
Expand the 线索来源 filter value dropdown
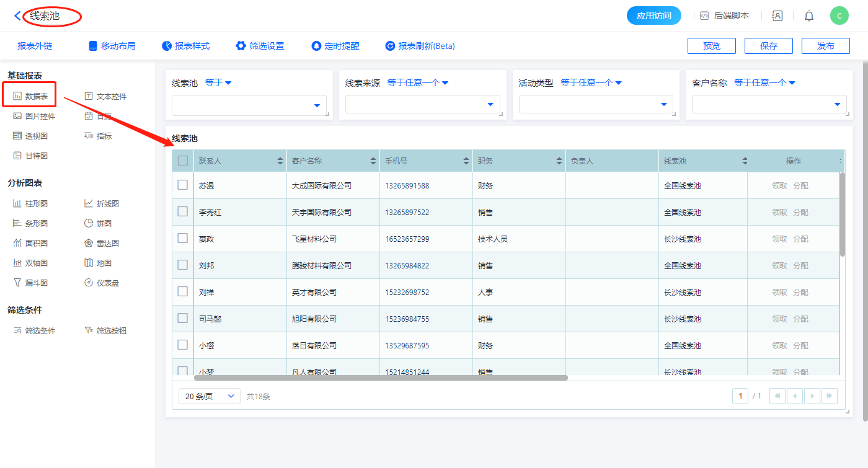click(x=422, y=105)
